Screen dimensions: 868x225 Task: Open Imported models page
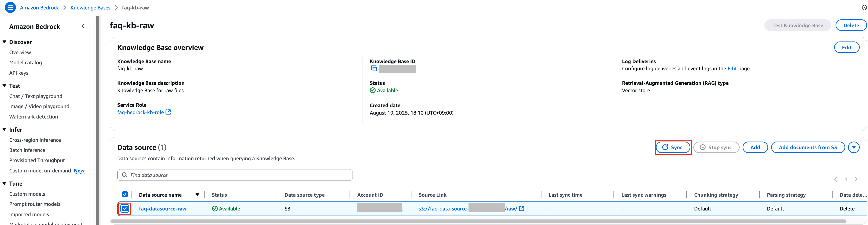[x=29, y=215]
